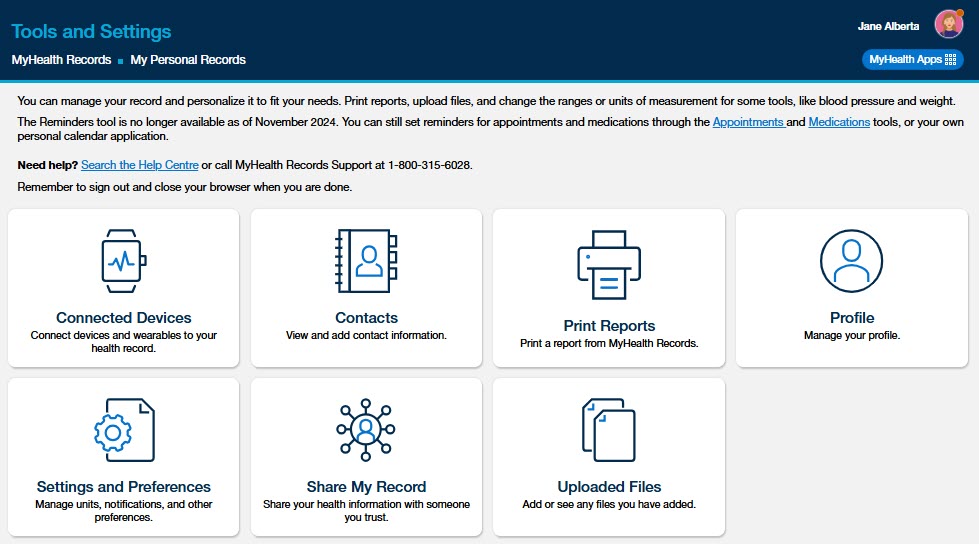The width and height of the screenshot is (979, 544).
Task: Open the Uploaded Files documents icon
Action: coord(609,430)
